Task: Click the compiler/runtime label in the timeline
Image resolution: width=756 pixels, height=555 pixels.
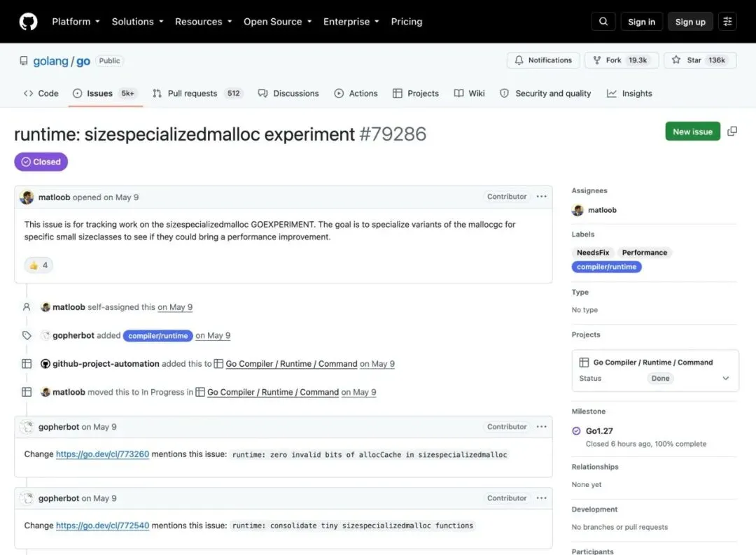Action: 157,336
